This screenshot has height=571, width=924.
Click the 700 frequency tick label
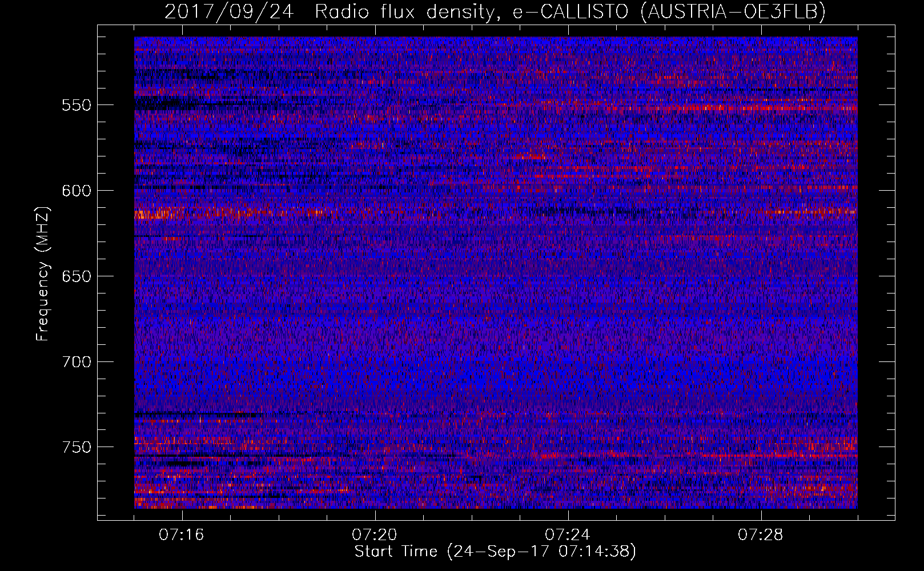(x=77, y=362)
